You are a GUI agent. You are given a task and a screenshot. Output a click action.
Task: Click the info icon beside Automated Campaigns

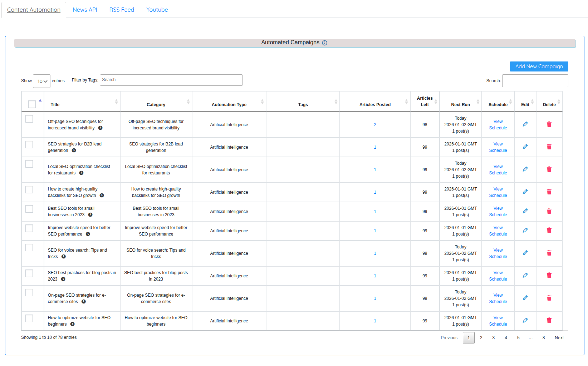324,43
